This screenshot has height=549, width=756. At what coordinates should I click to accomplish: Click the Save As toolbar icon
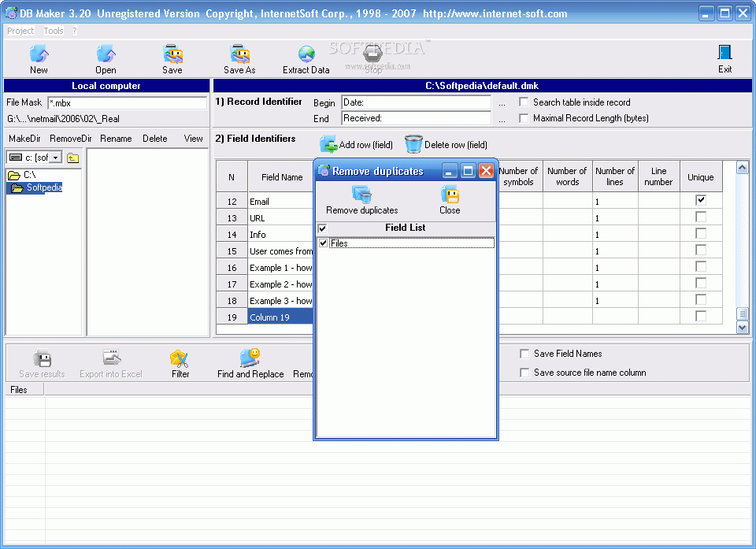239,54
